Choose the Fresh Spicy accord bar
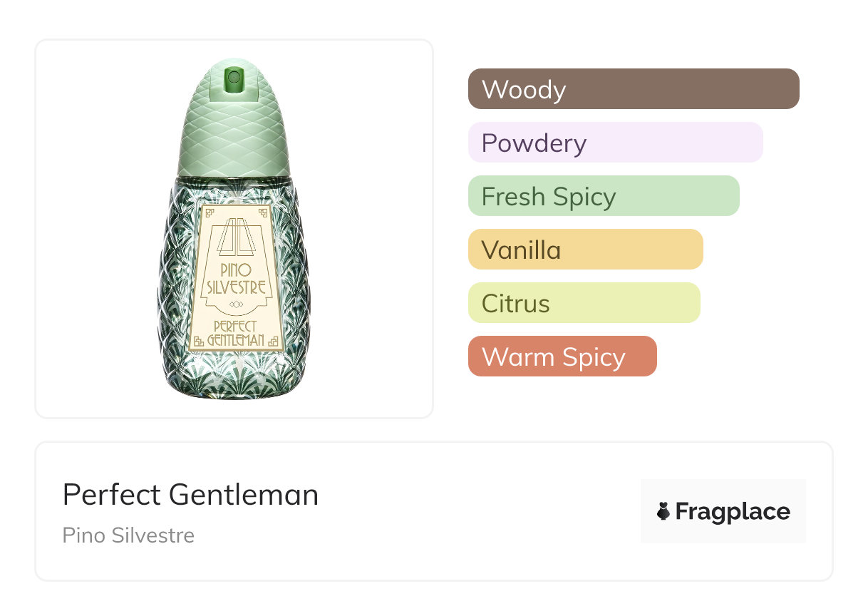The image size is (868, 616). [604, 196]
